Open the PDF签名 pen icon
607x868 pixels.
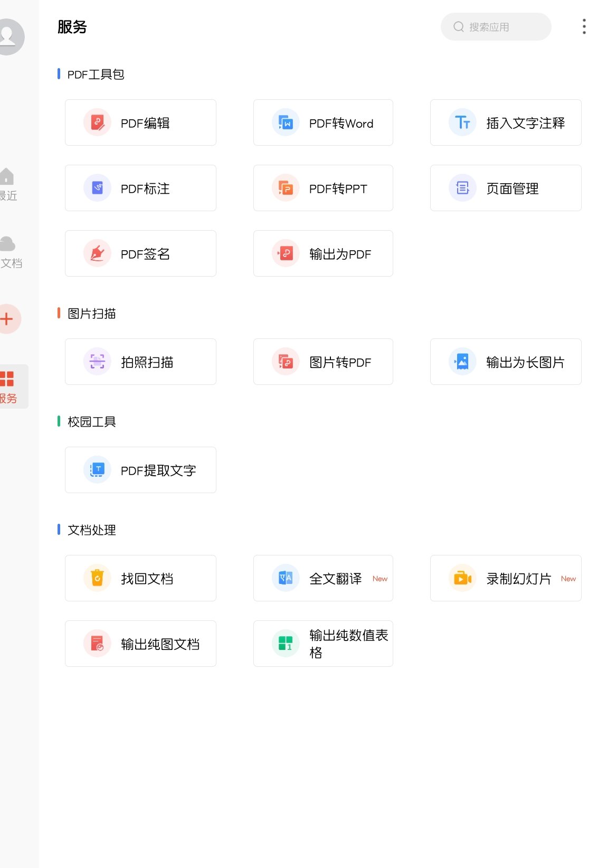[97, 253]
